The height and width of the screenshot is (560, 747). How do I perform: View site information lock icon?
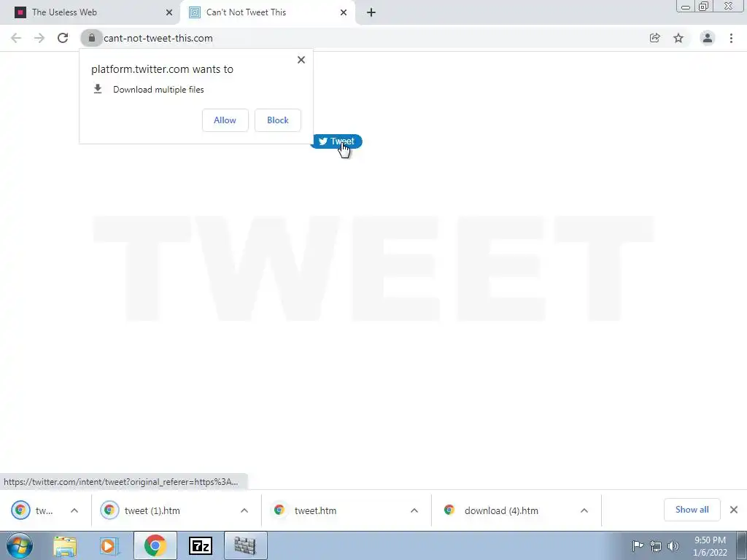pyautogui.click(x=91, y=38)
